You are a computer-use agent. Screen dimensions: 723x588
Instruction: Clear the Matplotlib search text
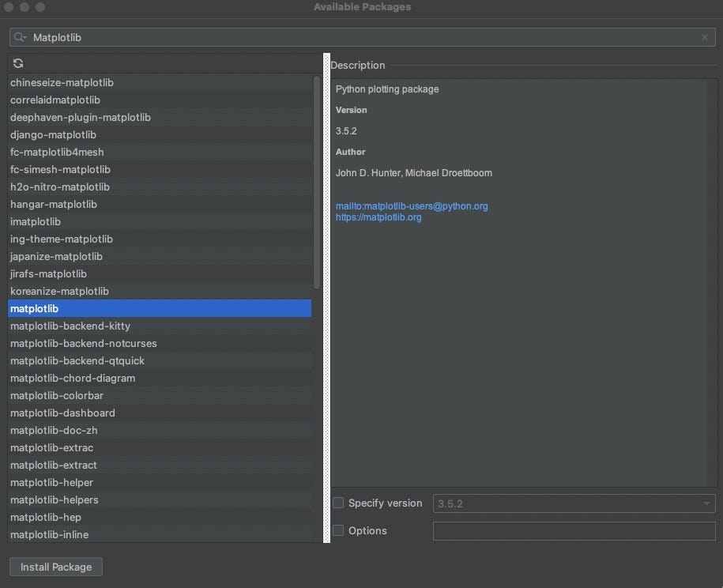(705, 37)
